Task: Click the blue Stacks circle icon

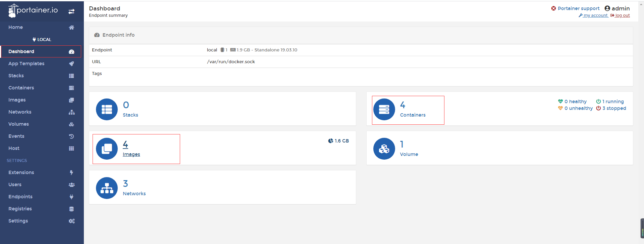Action: coord(107,109)
